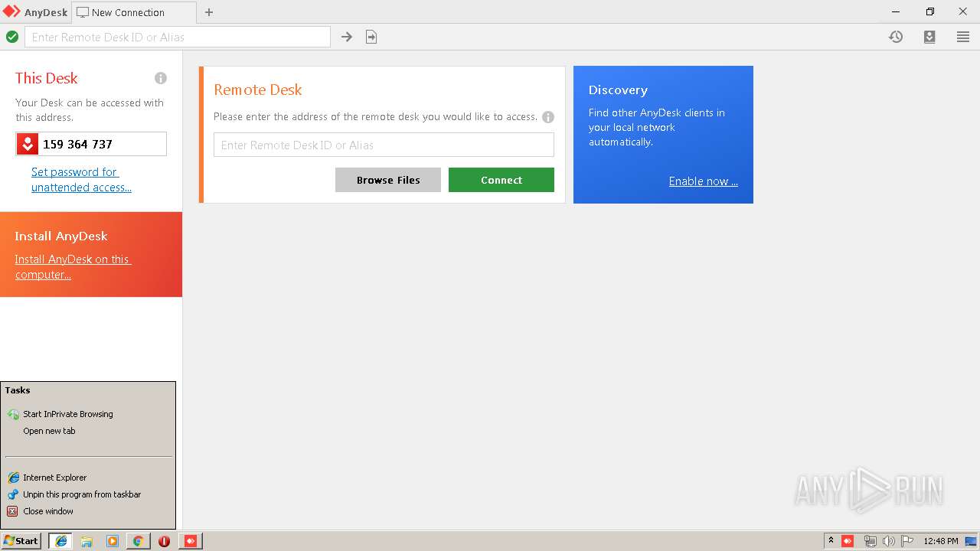Click the Discovery panel heading
Viewport: 980px width, 551px height.
(x=618, y=90)
